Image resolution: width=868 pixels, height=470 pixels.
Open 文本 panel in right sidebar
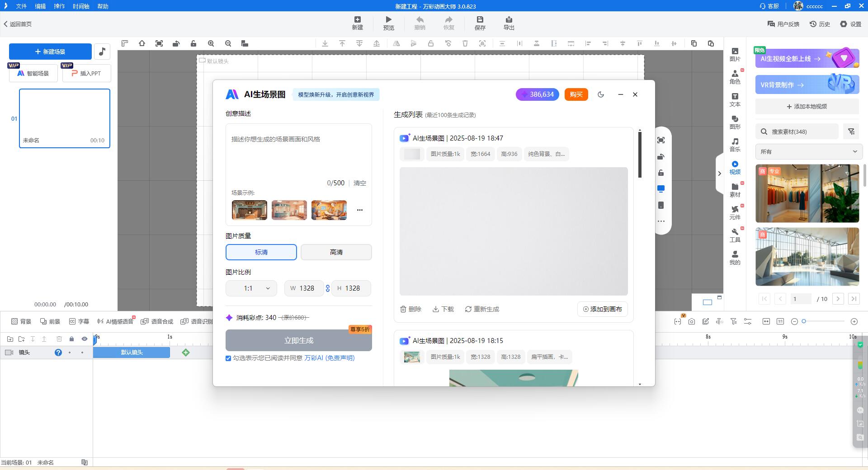coord(735,100)
